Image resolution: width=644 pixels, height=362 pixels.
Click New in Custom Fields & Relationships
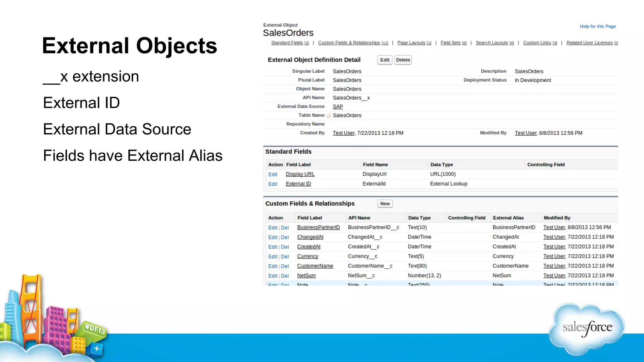pos(385,204)
